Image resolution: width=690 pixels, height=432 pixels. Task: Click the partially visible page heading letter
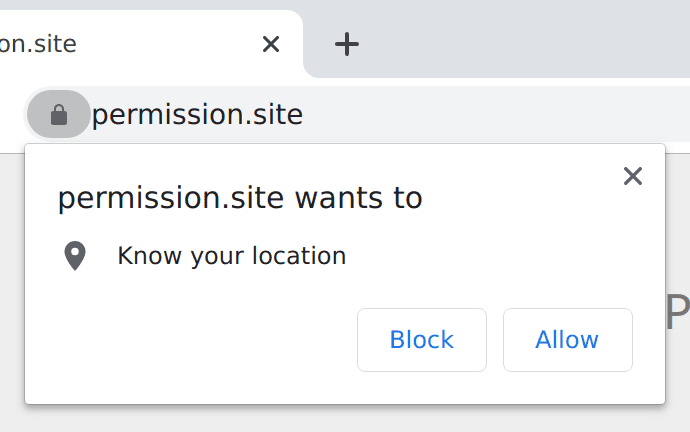[x=678, y=314]
